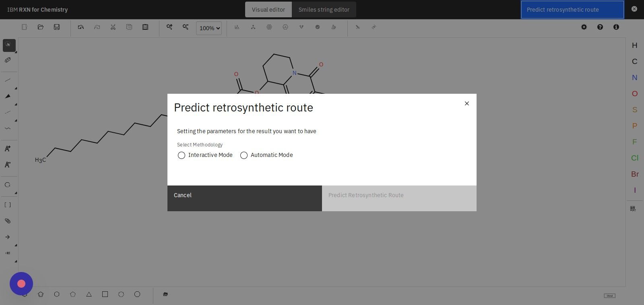644x305 pixels.
Task: Pick Carbon C from atom palette
Action: (635, 62)
